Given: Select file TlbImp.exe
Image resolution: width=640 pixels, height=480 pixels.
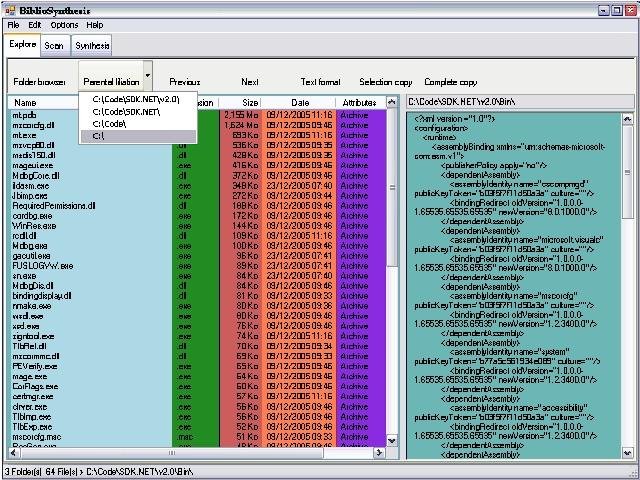Looking at the screenshot, I should [32, 417].
